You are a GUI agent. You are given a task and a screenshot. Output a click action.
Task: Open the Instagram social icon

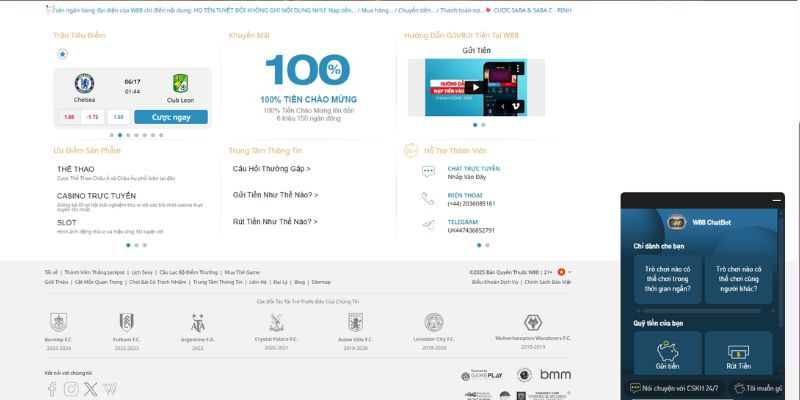tap(71, 389)
